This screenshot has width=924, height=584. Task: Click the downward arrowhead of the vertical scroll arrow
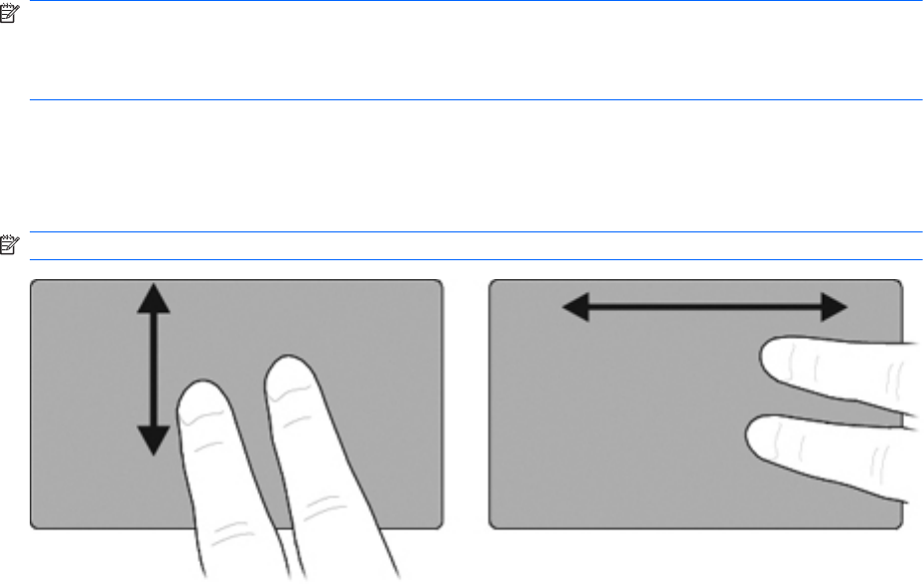154,441
